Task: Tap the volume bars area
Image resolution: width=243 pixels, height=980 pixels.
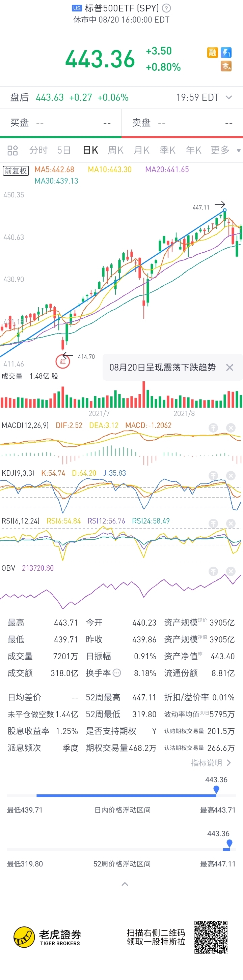Action: tap(122, 395)
